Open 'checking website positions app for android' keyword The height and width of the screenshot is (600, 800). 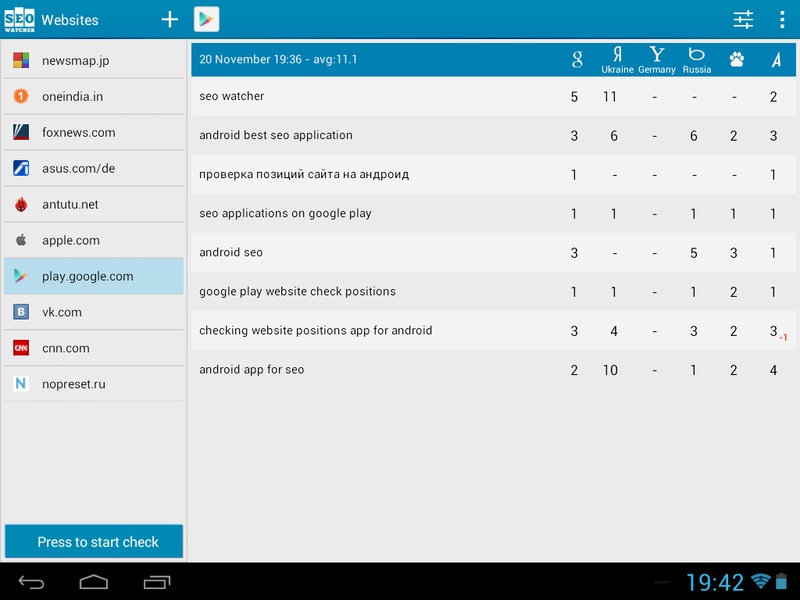point(493,330)
